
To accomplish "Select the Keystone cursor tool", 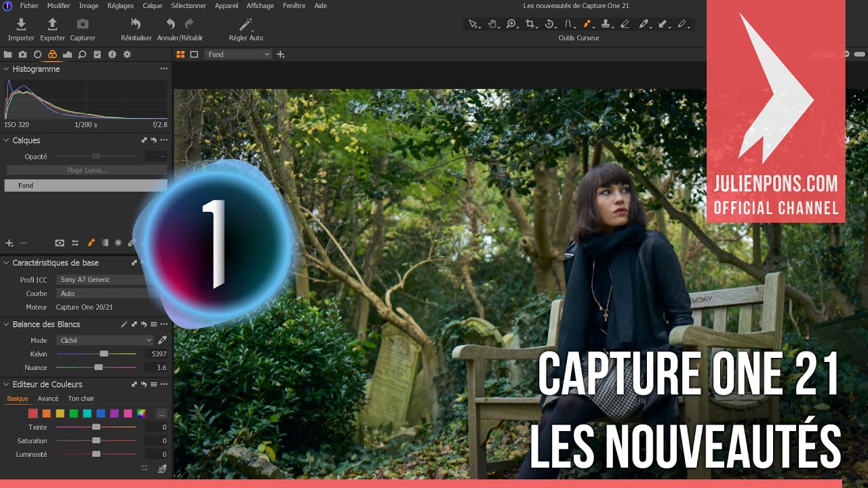I will (568, 24).
